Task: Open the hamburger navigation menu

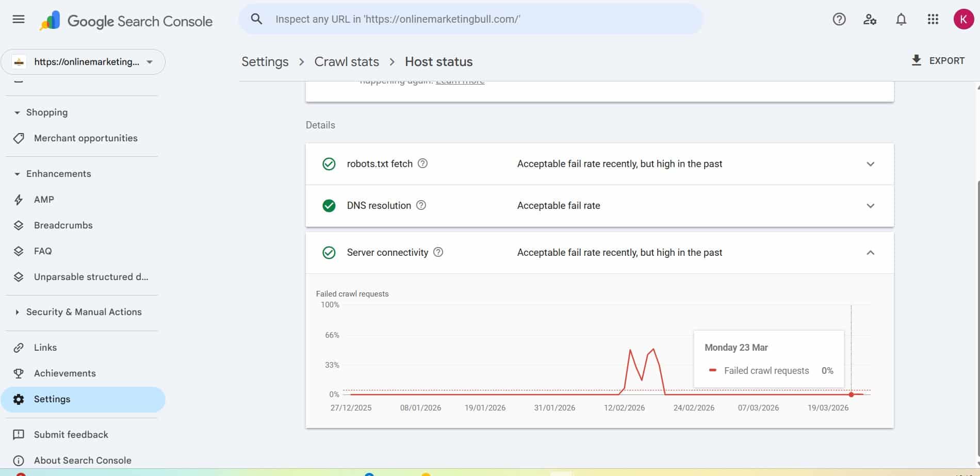Action: [x=18, y=19]
